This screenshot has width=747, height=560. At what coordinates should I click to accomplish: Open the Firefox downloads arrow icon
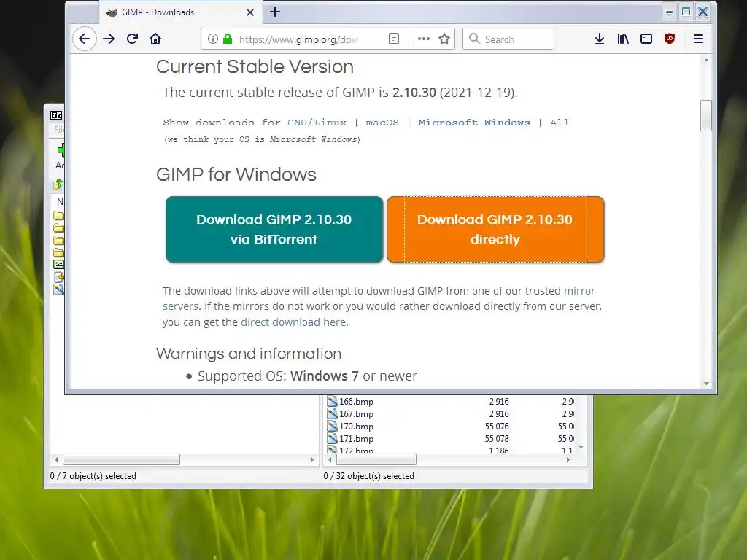point(600,39)
